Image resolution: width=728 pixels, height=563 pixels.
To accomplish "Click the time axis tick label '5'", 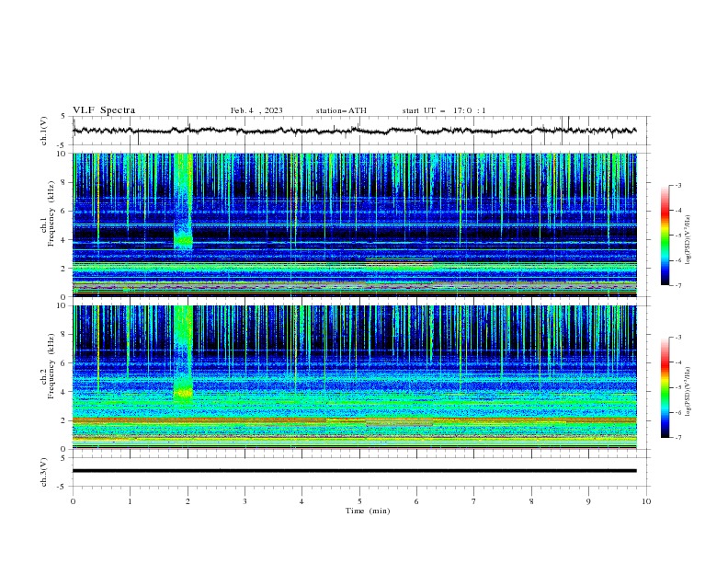I will tap(359, 501).
